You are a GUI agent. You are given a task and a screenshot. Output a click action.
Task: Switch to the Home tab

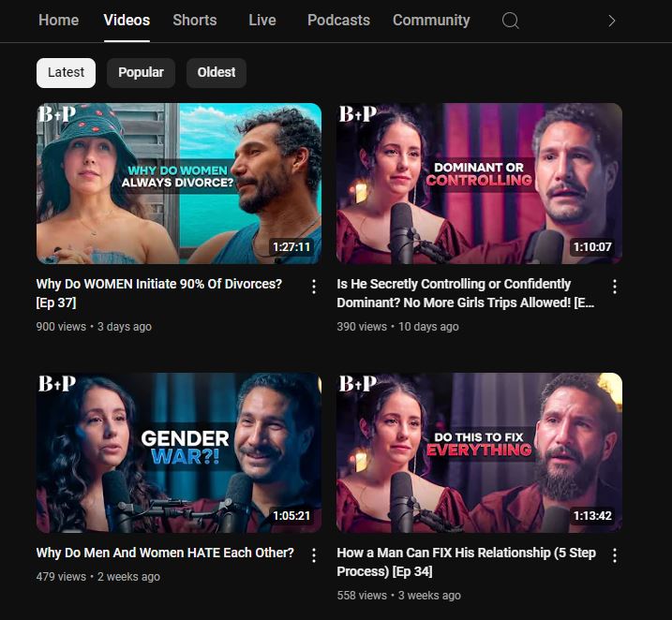58,21
